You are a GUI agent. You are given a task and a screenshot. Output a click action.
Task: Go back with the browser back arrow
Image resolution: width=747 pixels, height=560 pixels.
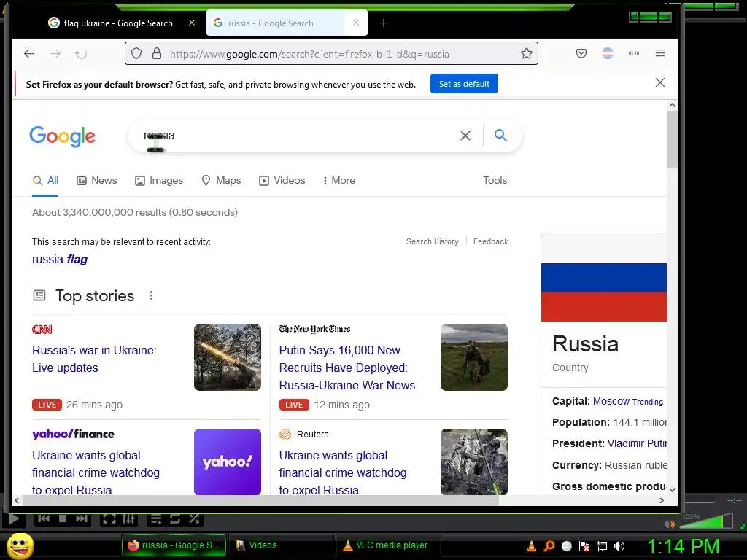click(x=29, y=54)
